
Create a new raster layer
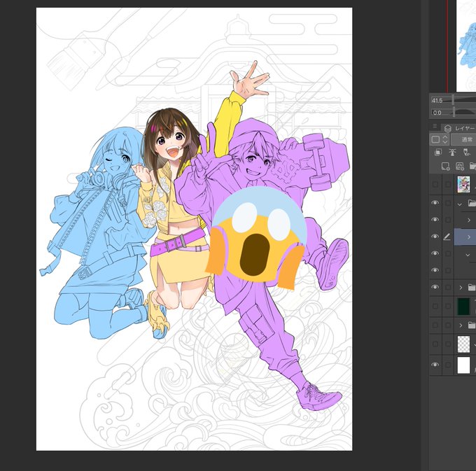445,167
